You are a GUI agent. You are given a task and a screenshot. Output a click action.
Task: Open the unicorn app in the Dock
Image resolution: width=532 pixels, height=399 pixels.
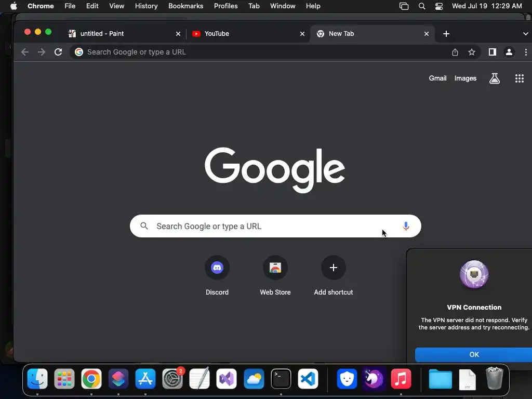pyautogui.click(x=374, y=379)
